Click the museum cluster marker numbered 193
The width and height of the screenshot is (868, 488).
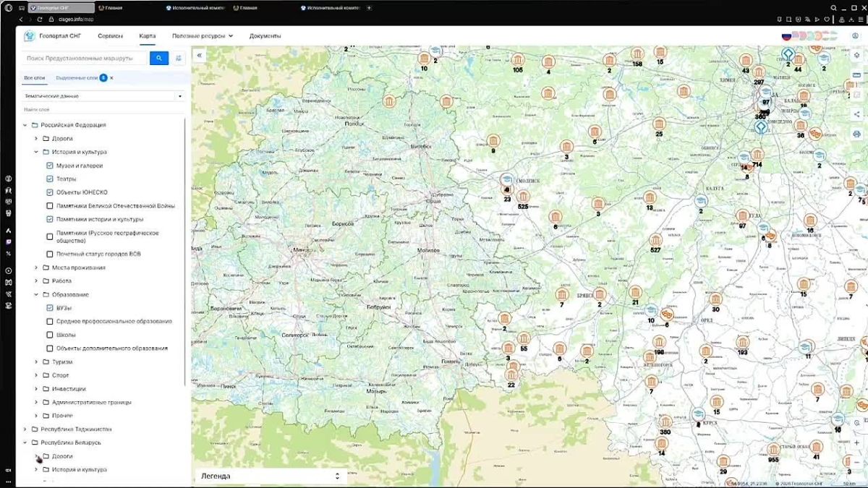tap(742, 342)
